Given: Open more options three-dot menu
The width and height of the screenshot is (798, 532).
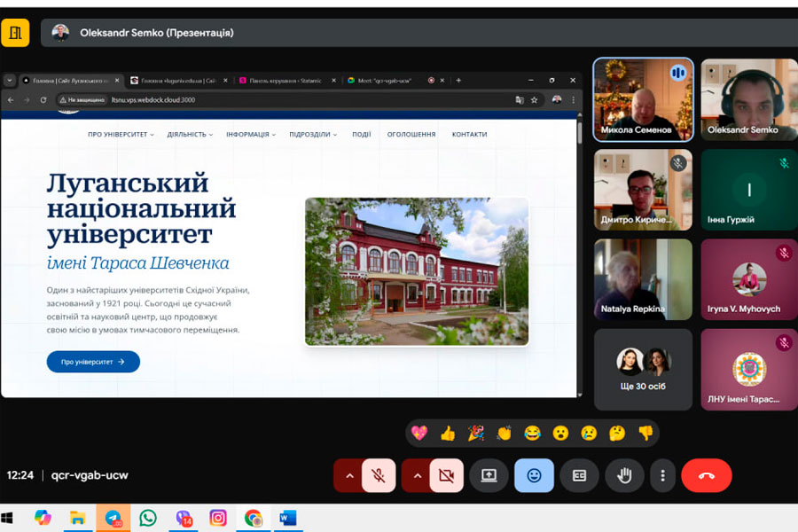Looking at the screenshot, I should (662, 475).
